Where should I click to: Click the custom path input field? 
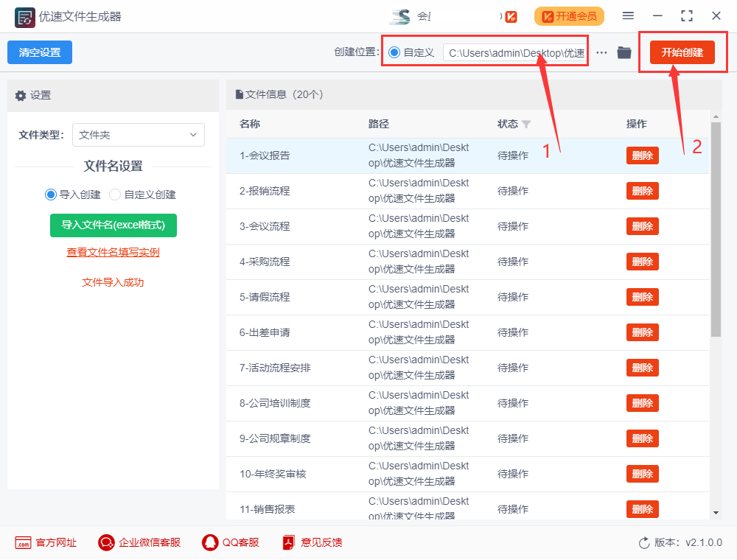(514, 52)
